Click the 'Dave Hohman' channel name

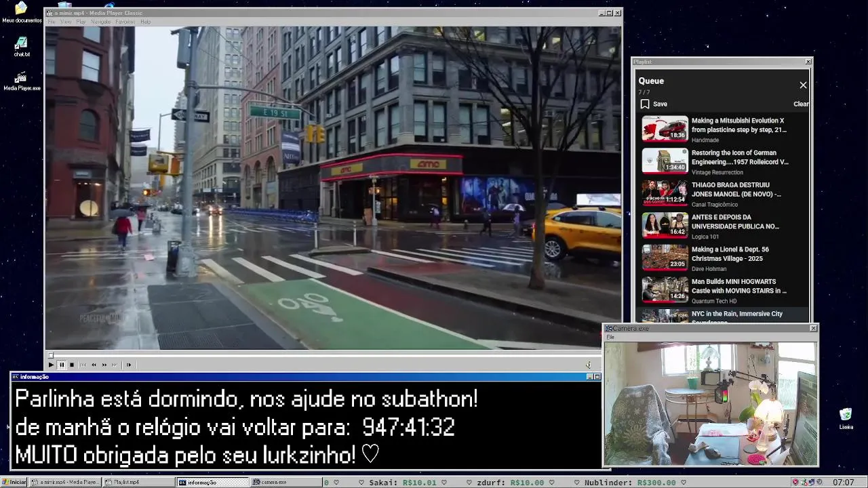point(709,269)
